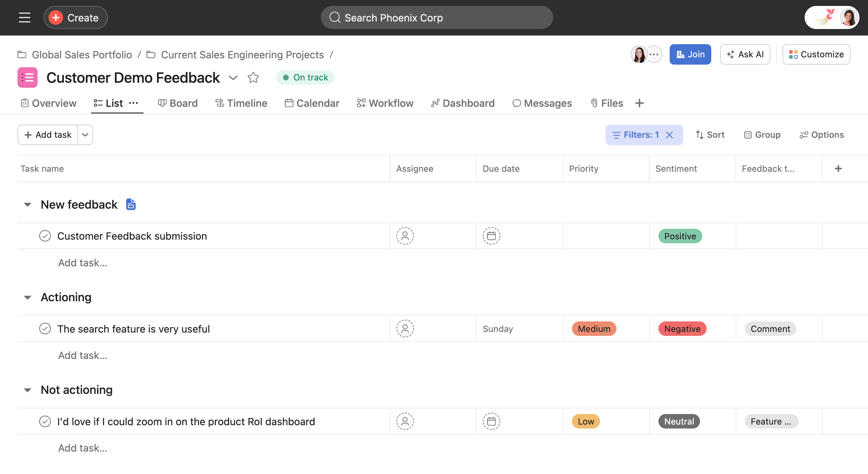868x474 pixels.
Task: Mark Customer Feedback submission complete
Action: click(45, 236)
